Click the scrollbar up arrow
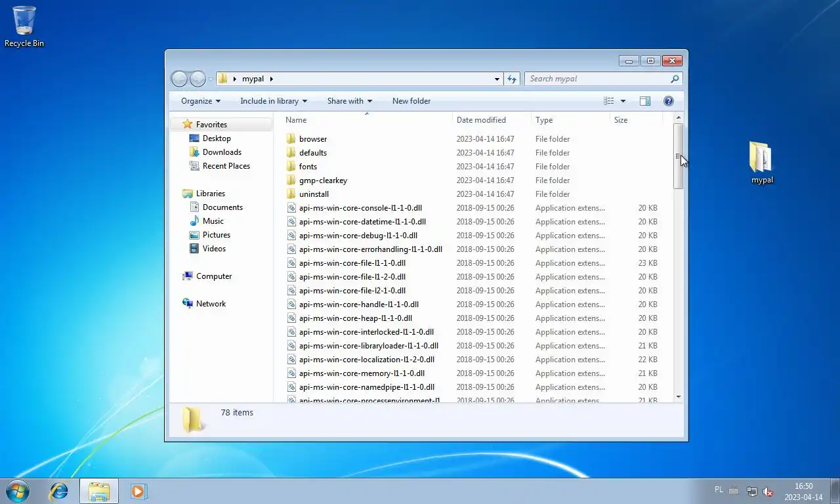The image size is (840, 504). pos(679,118)
